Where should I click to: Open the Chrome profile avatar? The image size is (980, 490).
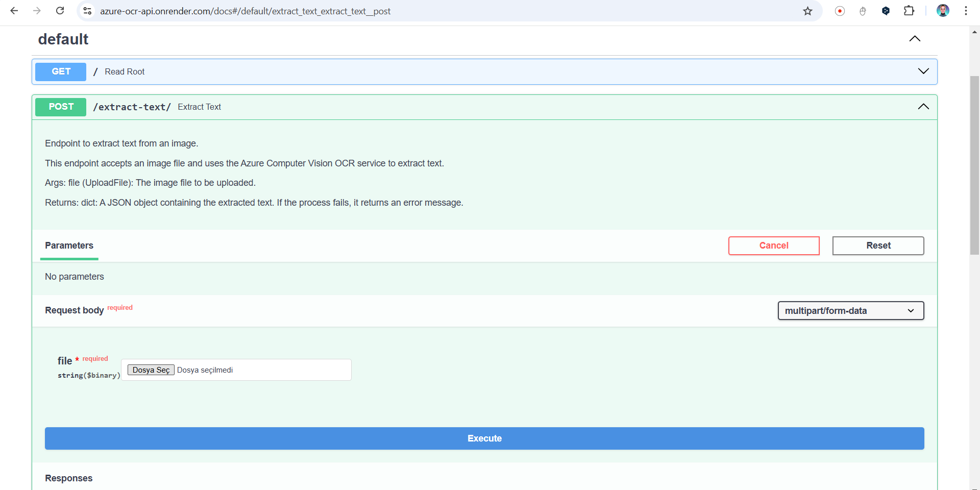pos(943,11)
